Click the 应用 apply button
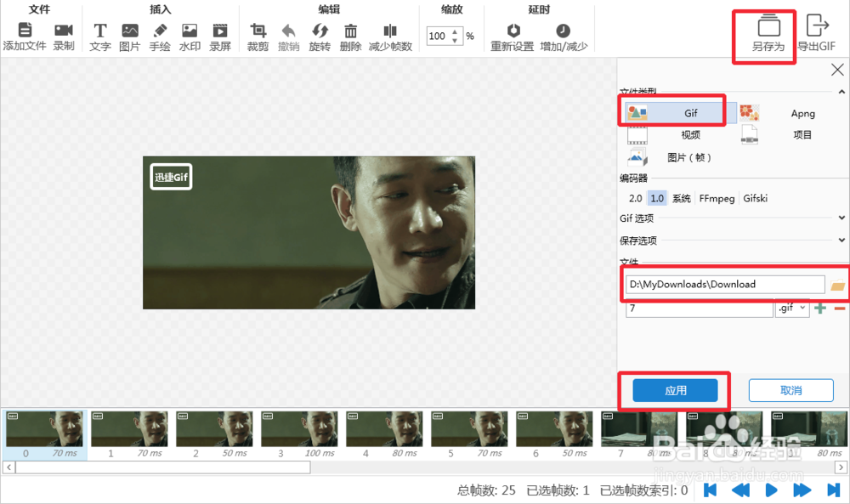The image size is (850, 504). pos(676,390)
